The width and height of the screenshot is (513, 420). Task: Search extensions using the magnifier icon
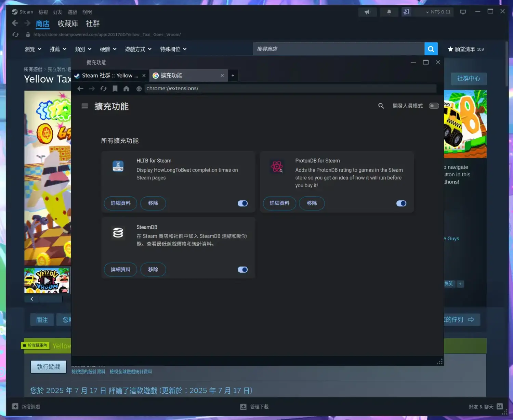point(381,106)
